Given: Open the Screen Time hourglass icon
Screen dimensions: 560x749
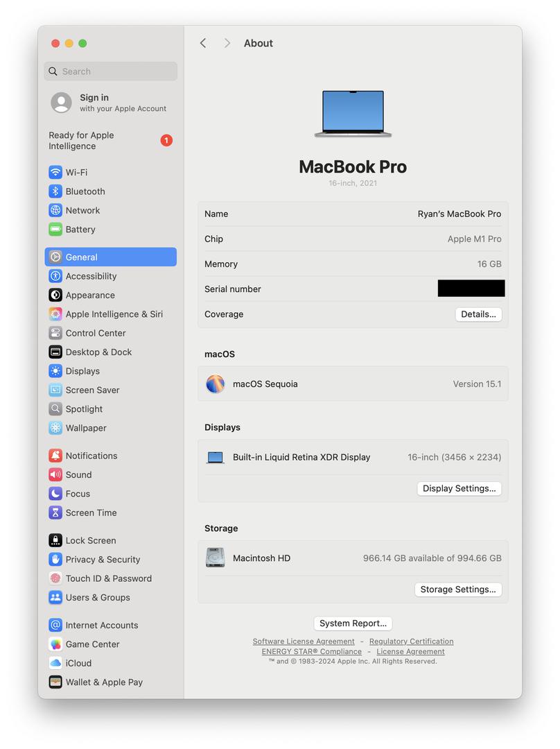Looking at the screenshot, I should 55,513.
